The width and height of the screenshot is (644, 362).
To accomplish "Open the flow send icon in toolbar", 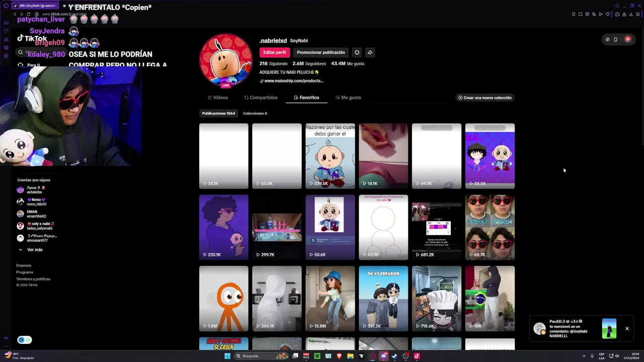I will pos(601,14).
